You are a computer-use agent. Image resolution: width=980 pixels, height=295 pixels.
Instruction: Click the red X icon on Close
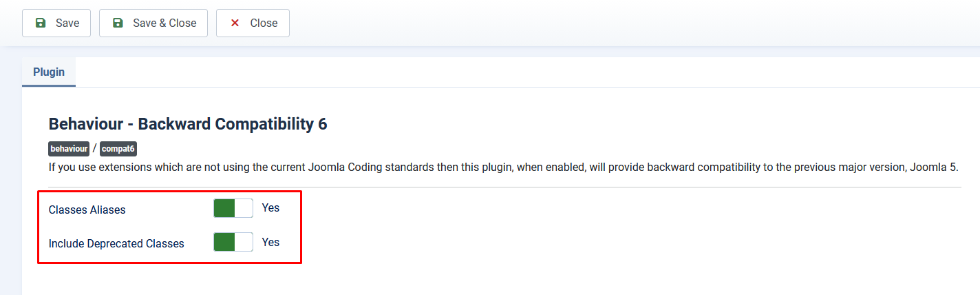pyautogui.click(x=235, y=23)
